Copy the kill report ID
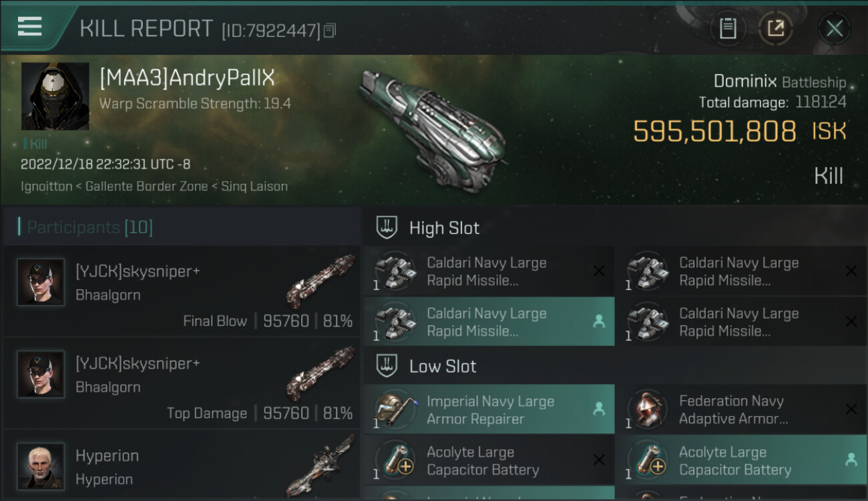 (x=330, y=31)
